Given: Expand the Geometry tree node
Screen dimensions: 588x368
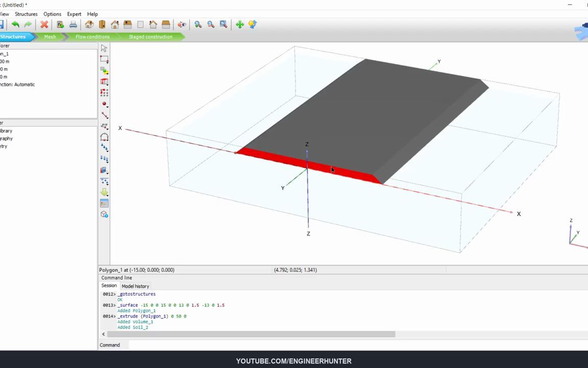Looking at the screenshot, I should pyautogui.click(x=3, y=146).
